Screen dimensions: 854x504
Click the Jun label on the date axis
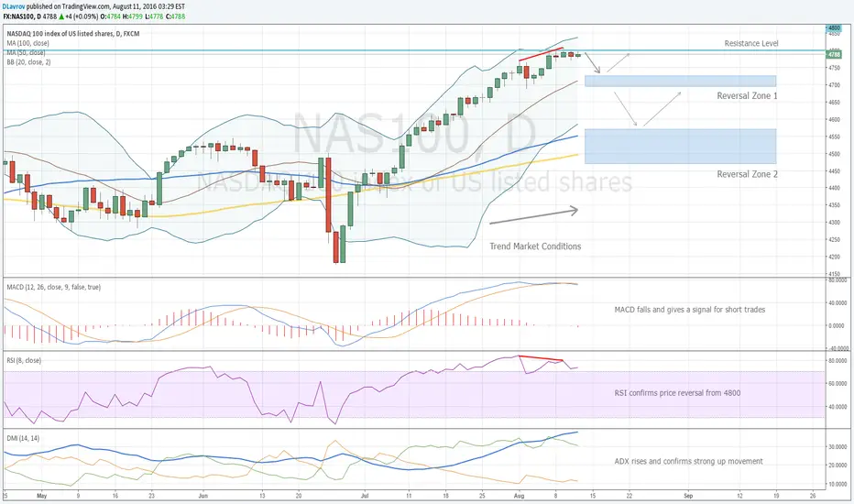(x=203, y=496)
